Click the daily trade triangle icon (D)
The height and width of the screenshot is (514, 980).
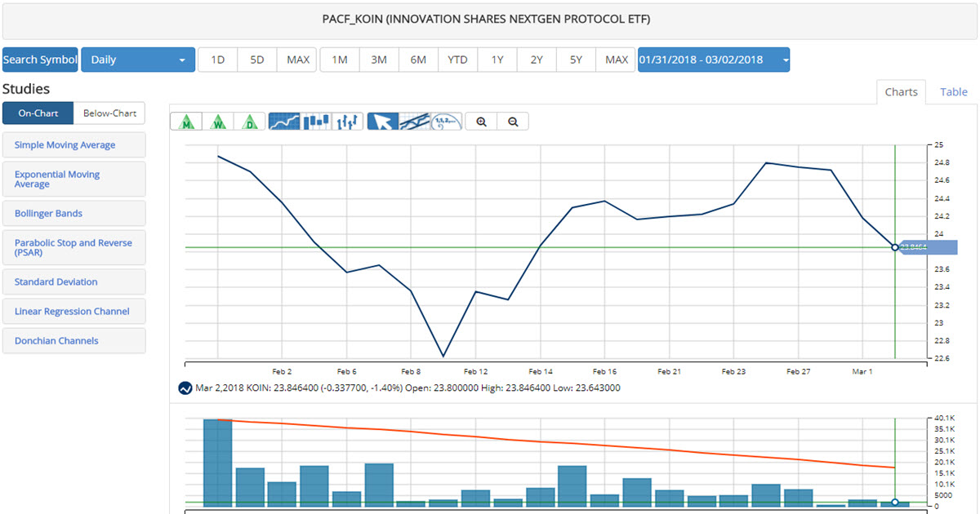click(249, 122)
